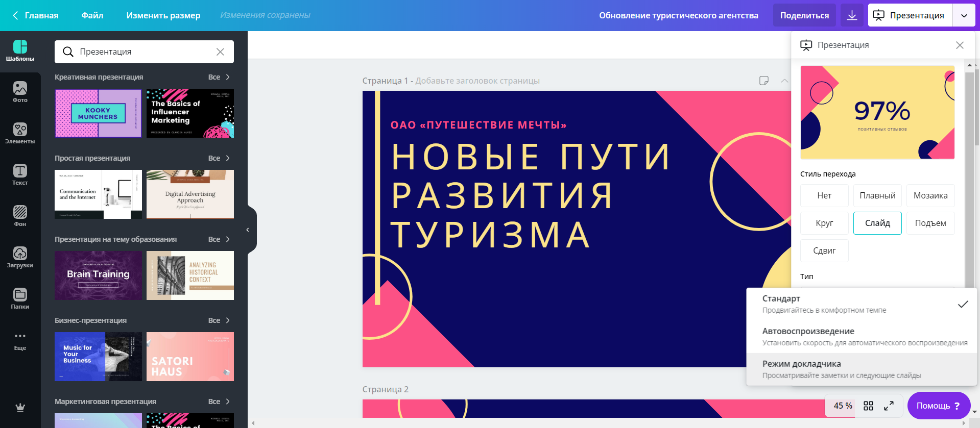Select the Круг transition style

coord(824,223)
